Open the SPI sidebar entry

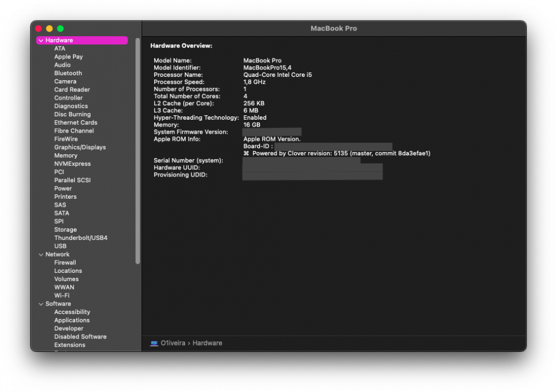pos(58,221)
